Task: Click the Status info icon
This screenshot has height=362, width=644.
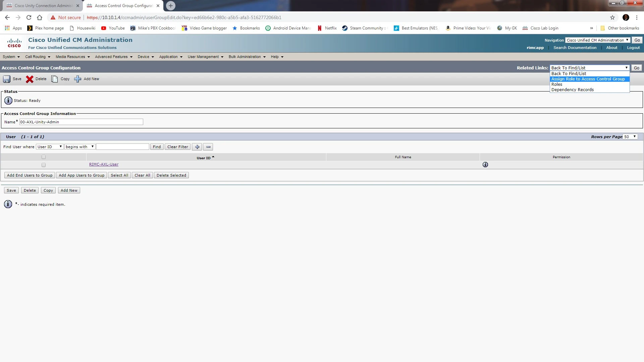Action: tap(8, 100)
